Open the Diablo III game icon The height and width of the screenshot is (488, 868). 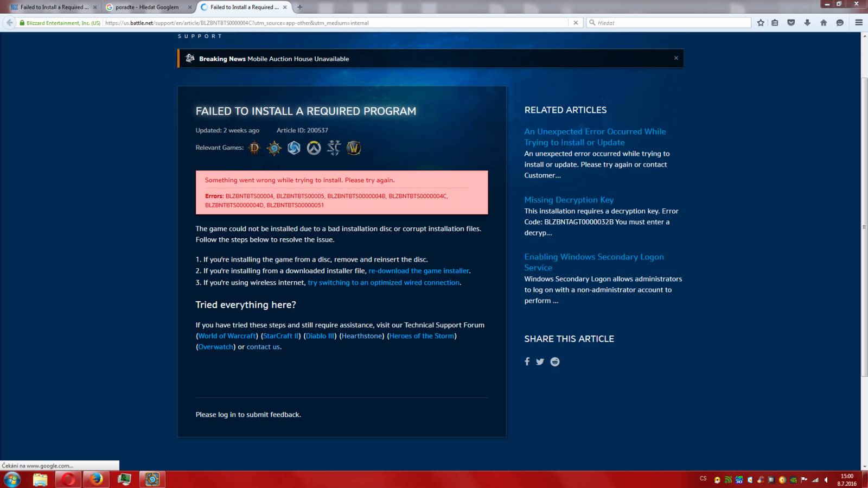click(254, 148)
